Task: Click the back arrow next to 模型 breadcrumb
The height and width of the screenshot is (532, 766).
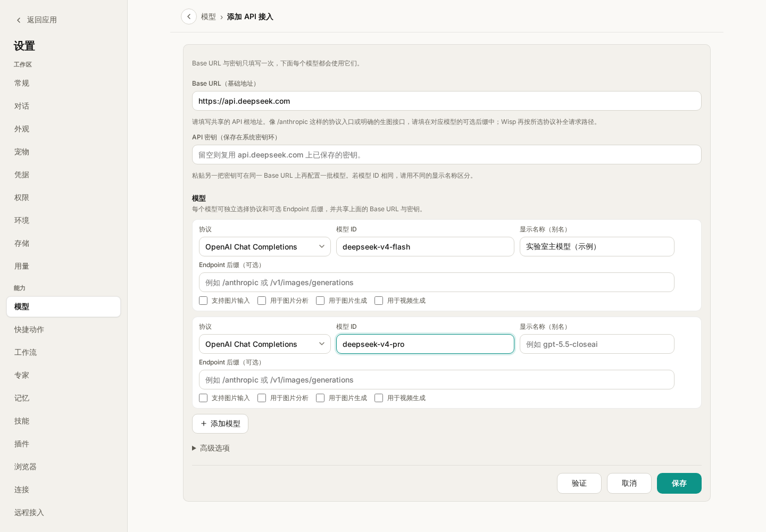Action: [189, 16]
